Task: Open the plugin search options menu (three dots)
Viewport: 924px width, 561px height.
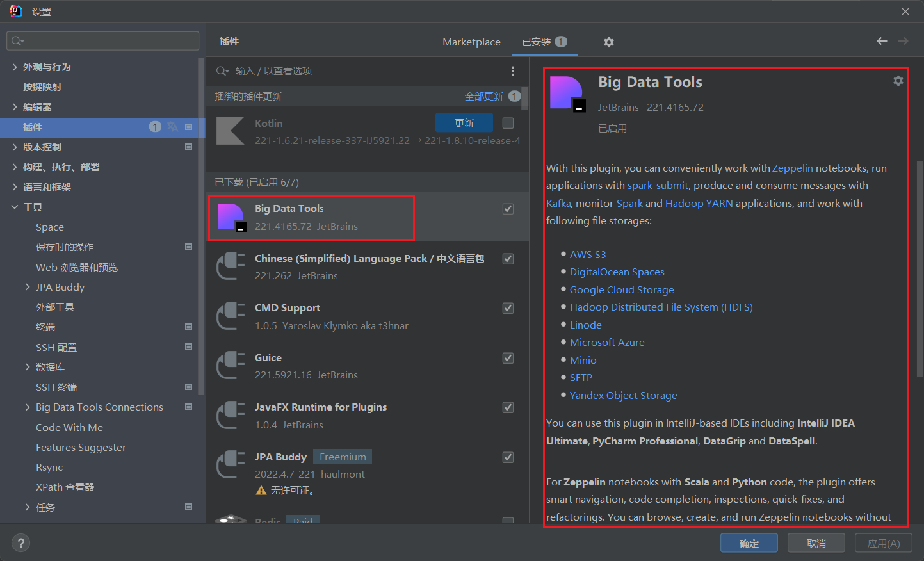Action: [x=512, y=71]
